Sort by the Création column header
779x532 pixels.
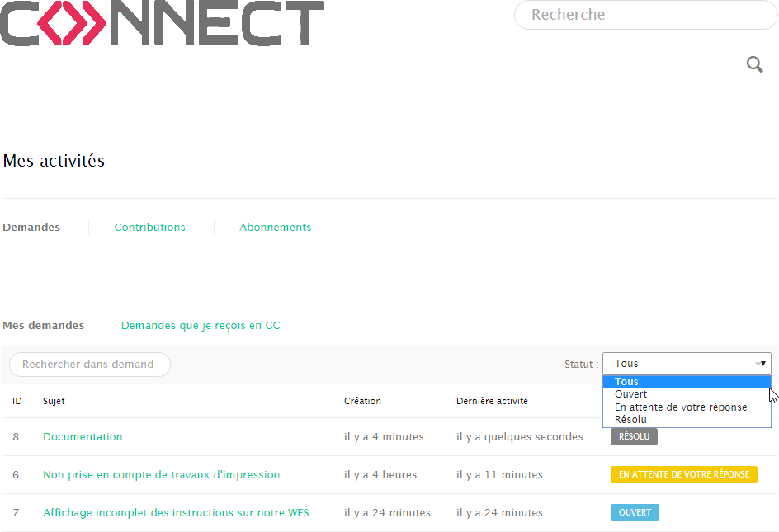point(362,402)
